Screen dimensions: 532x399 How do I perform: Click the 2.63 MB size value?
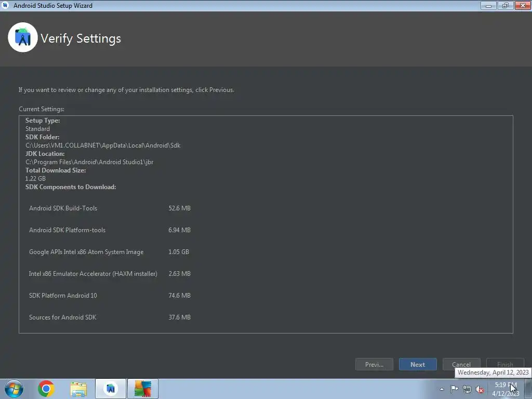[179, 273]
